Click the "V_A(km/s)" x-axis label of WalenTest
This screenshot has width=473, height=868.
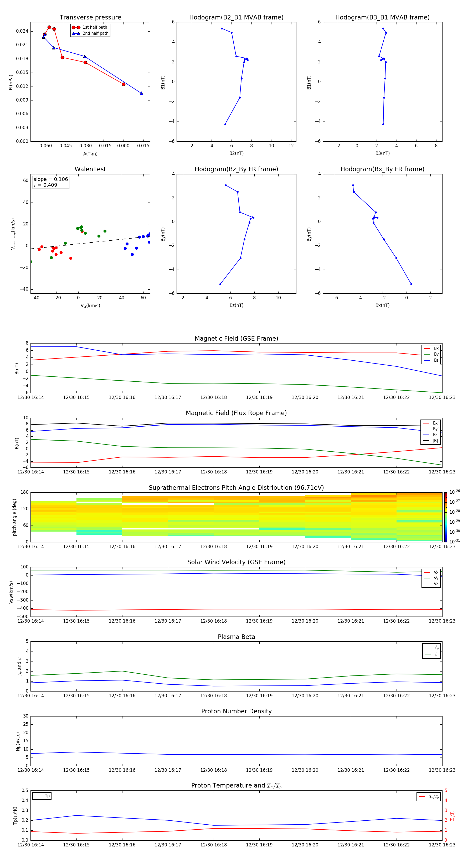click(90, 306)
